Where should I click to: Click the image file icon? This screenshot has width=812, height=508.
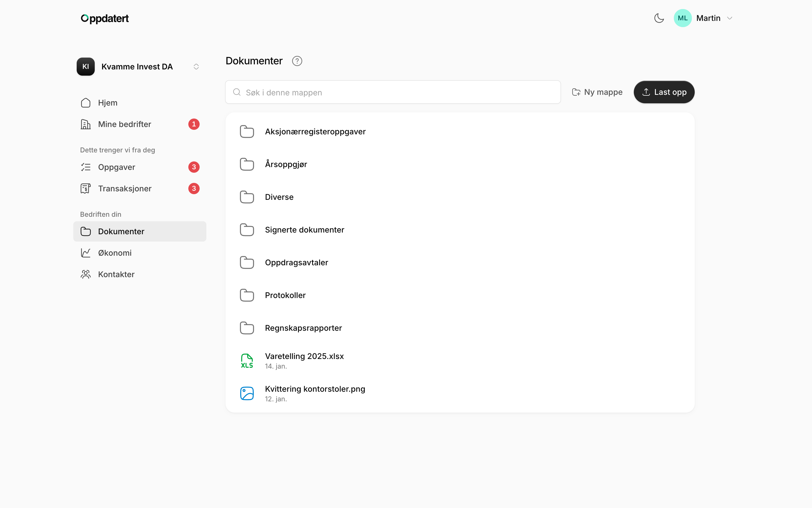point(247,393)
